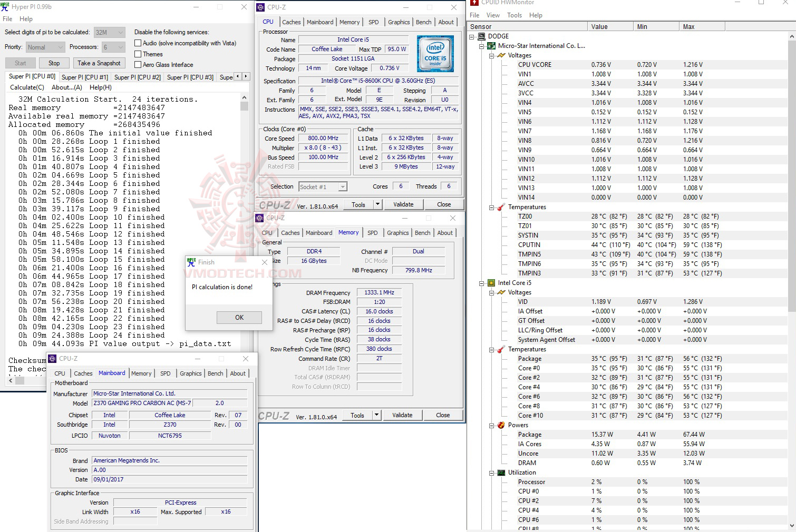The width and height of the screenshot is (796, 532).
Task: Open Caches tab in CPU-Z Memory window
Action: tap(290, 233)
